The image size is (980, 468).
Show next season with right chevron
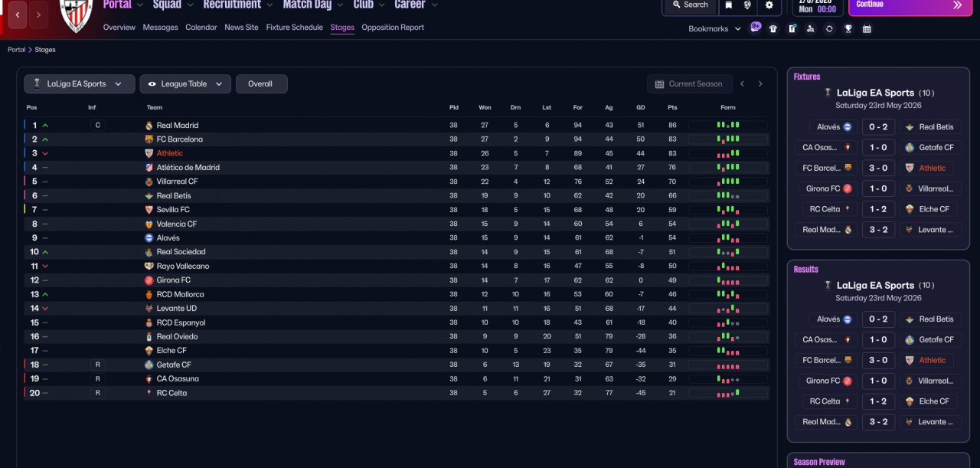pyautogui.click(x=760, y=84)
